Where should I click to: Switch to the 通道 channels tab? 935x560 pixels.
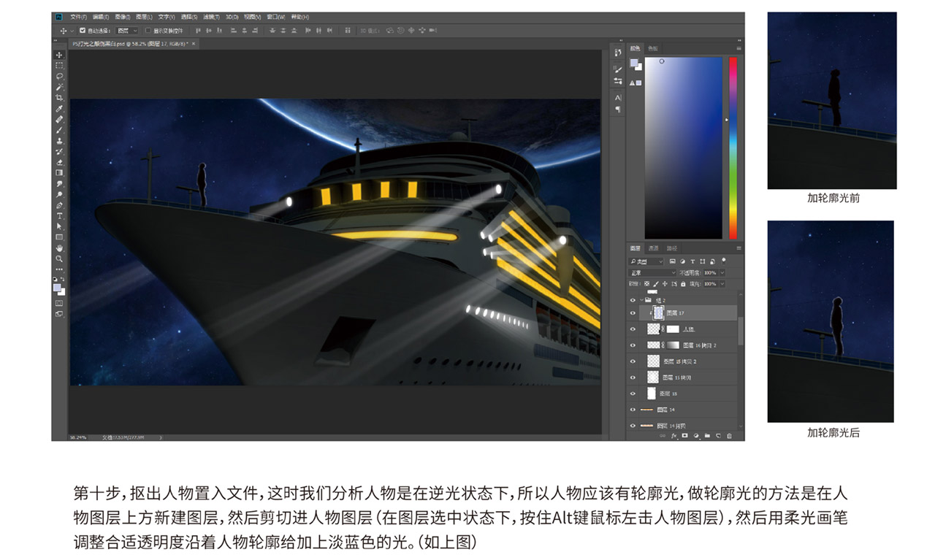tap(654, 248)
